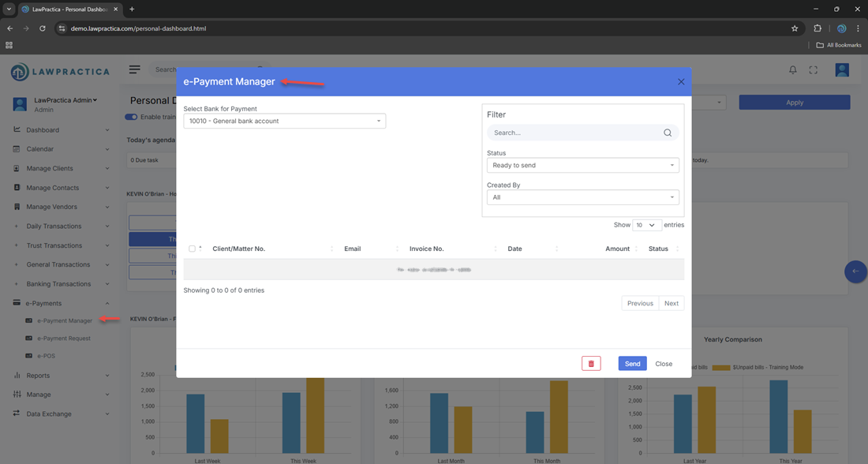
Task: Open Select Bank for Payment dropdown
Action: (284, 122)
